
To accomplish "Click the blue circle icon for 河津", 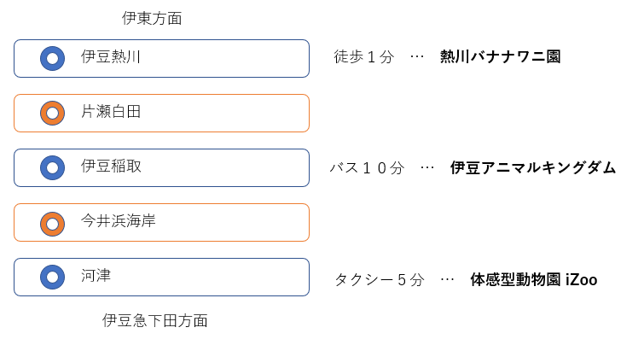I will click(52, 278).
